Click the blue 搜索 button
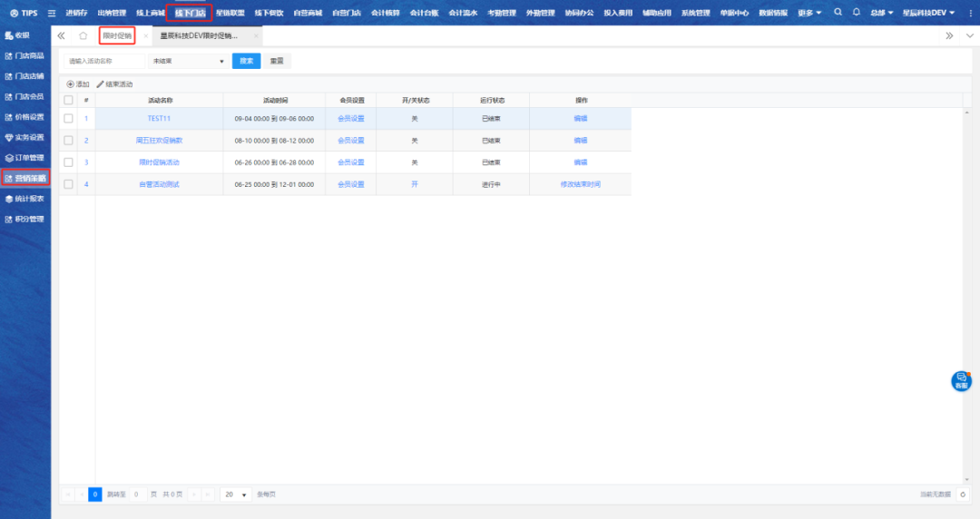The width and height of the screenshot is (980, 519). point(246,61)
